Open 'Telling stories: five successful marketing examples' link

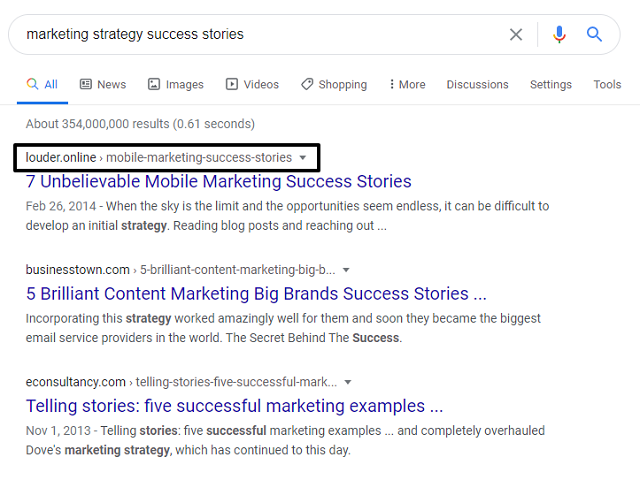234,406
